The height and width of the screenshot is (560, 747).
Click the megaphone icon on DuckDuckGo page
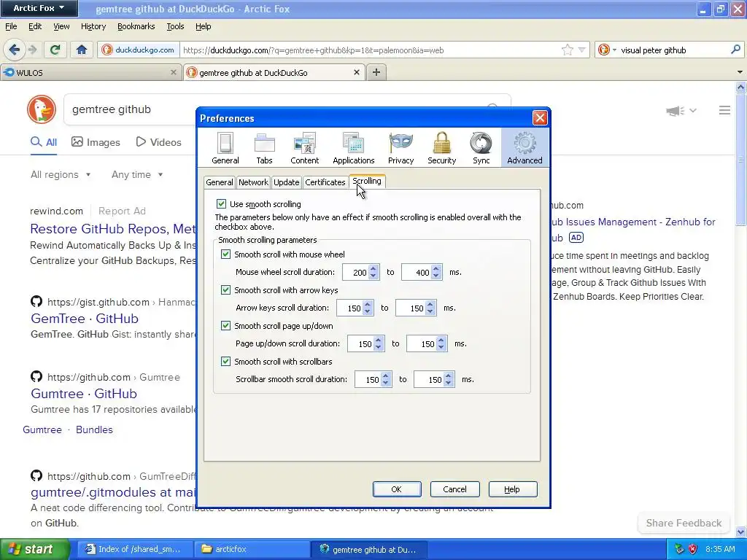click(x=675, y=111)
